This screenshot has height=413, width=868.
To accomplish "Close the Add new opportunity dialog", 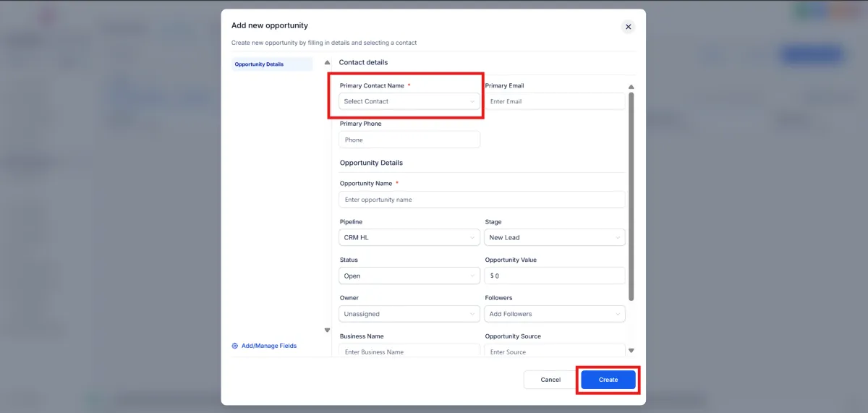I will [x=628, y=27].
